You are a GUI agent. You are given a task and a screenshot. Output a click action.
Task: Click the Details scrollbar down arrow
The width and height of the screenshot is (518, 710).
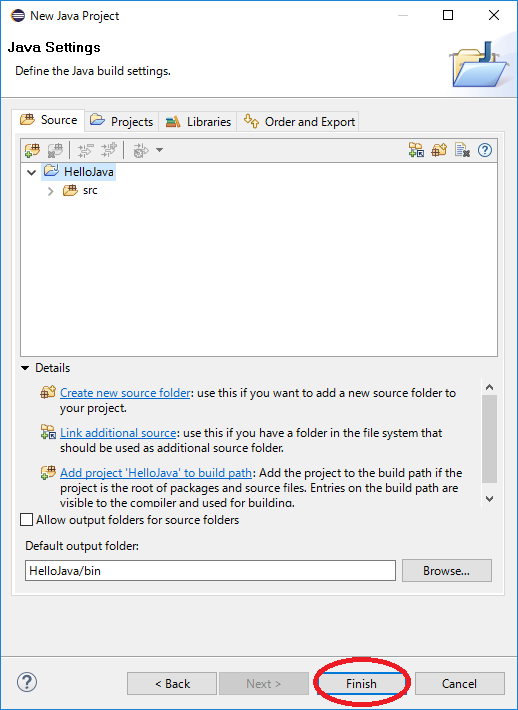pyautogui.click(x=489, y=499)
